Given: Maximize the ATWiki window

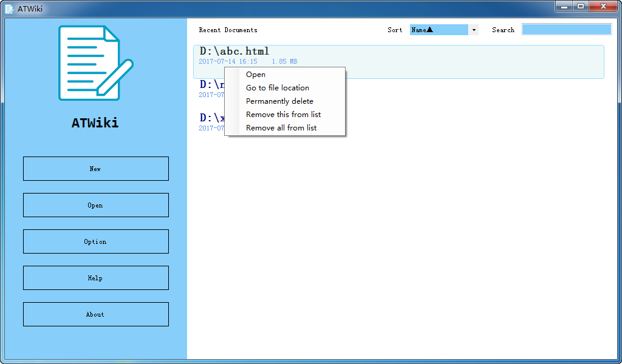Looking at the screenshot, I should [581, 6].
